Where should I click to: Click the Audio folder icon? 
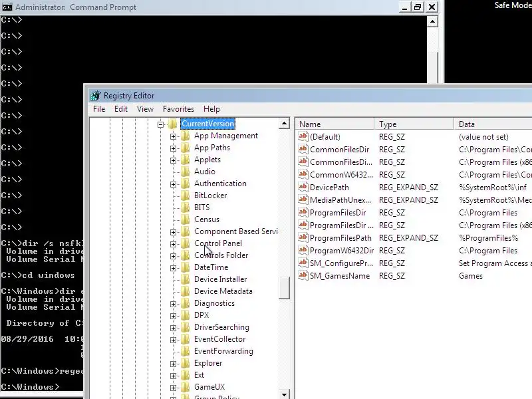pos(186,172)
